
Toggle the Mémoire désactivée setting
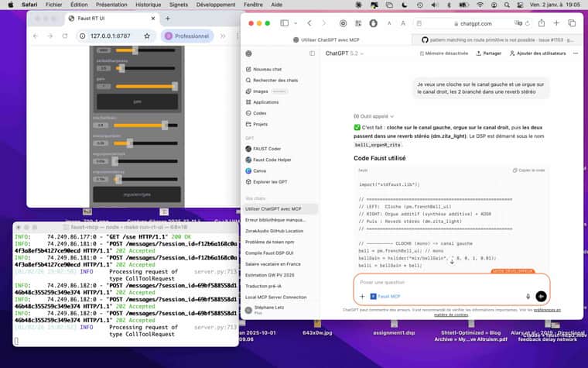(443, 53)
